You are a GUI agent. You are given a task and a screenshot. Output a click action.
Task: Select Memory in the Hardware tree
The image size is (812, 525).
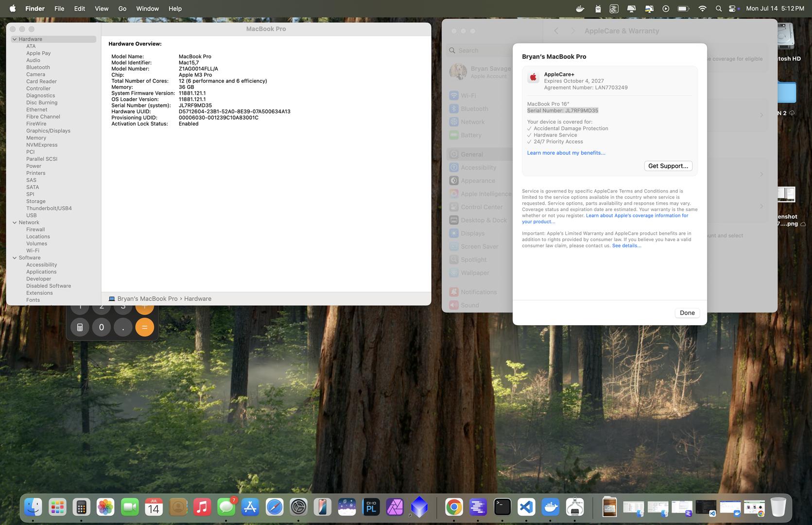36,138
